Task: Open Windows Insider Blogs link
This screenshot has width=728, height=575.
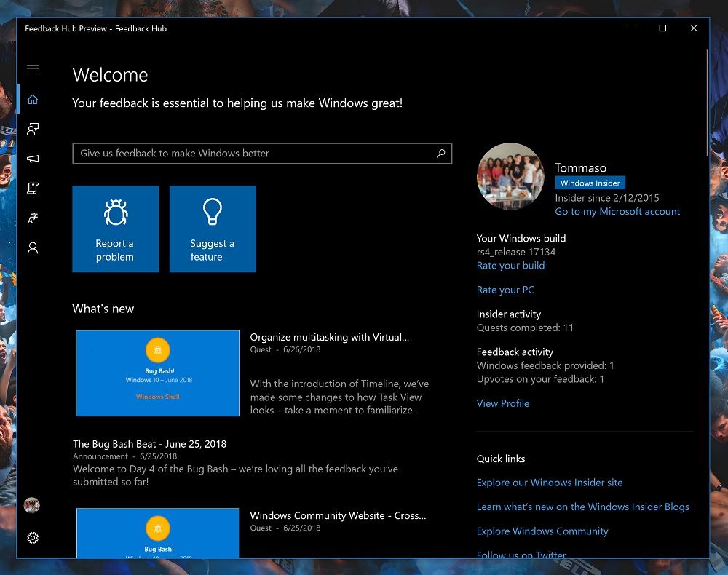Action: pos(582,507)
